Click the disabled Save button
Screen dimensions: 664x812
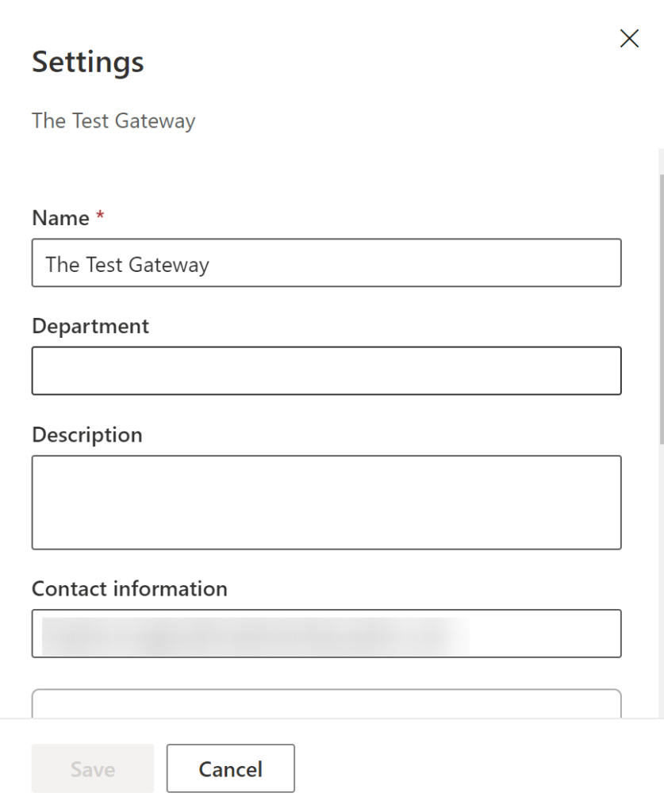click(92, 768)
